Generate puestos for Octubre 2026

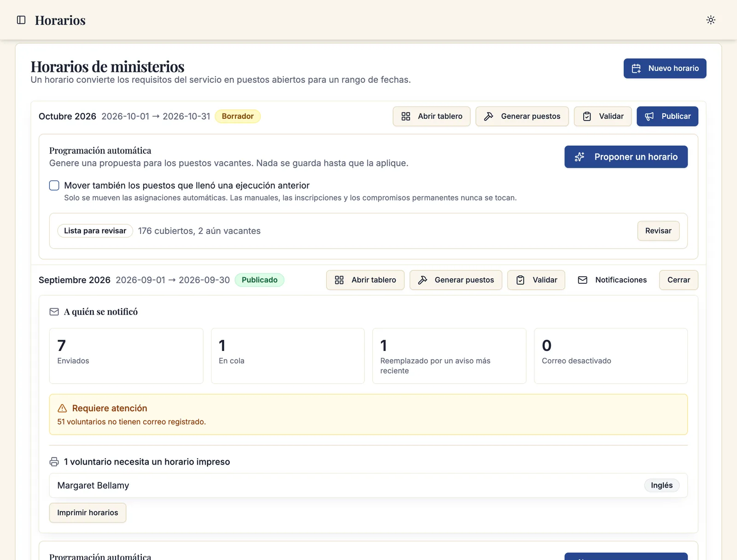[522, 117]
